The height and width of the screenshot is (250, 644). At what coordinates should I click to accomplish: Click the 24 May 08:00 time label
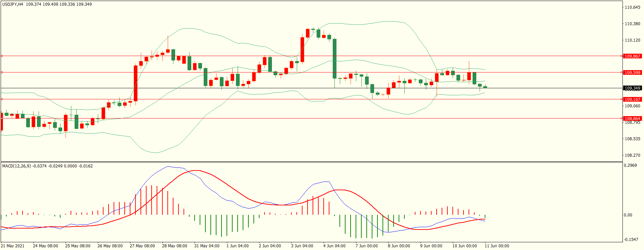click(x=45, y=246)
